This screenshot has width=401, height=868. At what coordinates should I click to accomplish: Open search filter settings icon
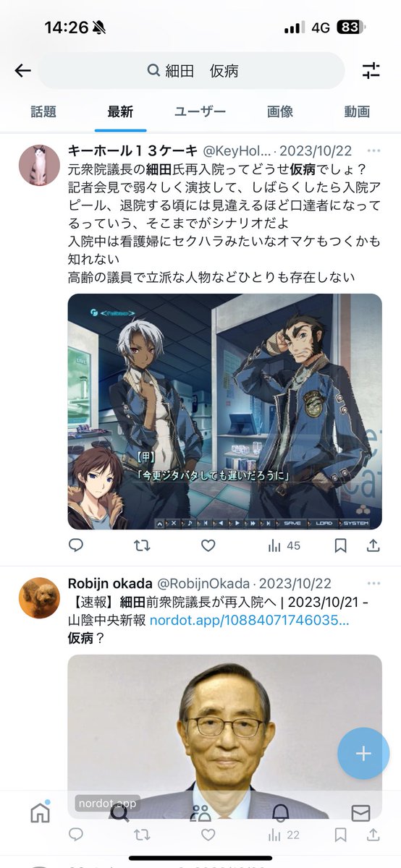click(x=371, y=70)
